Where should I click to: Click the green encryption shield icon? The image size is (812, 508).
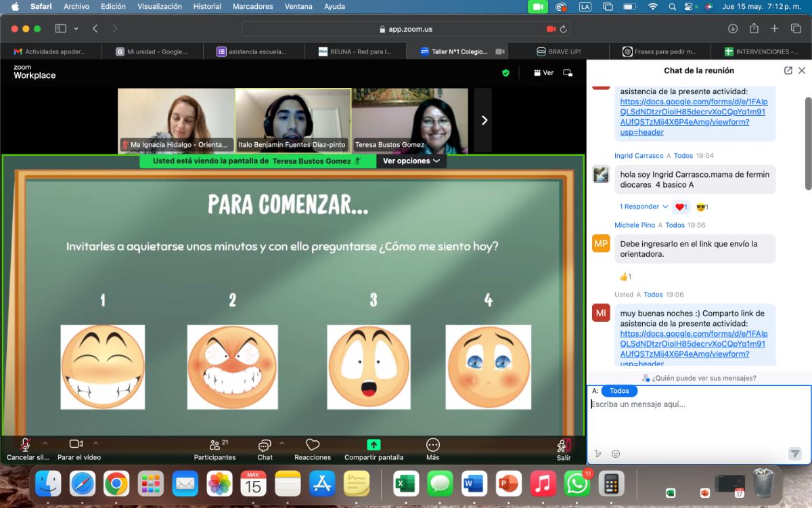pyautogui.click(x=505, y=72)
